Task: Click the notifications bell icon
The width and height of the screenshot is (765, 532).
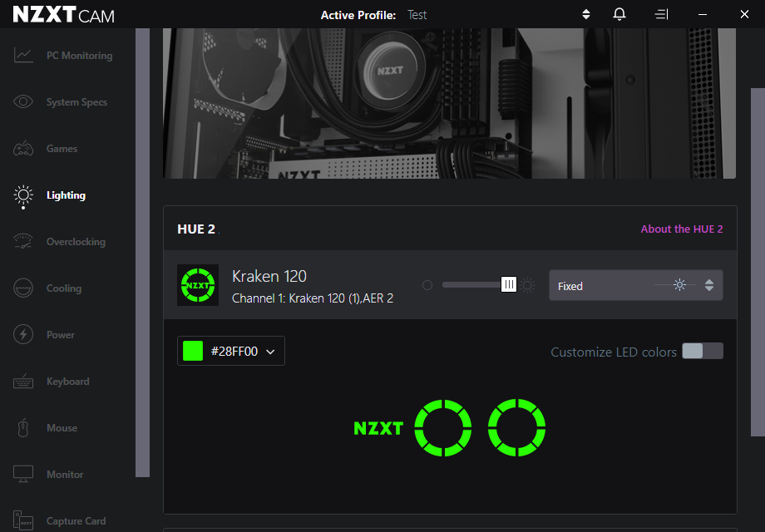Action: pyautogui.click(x=619, y=14)
